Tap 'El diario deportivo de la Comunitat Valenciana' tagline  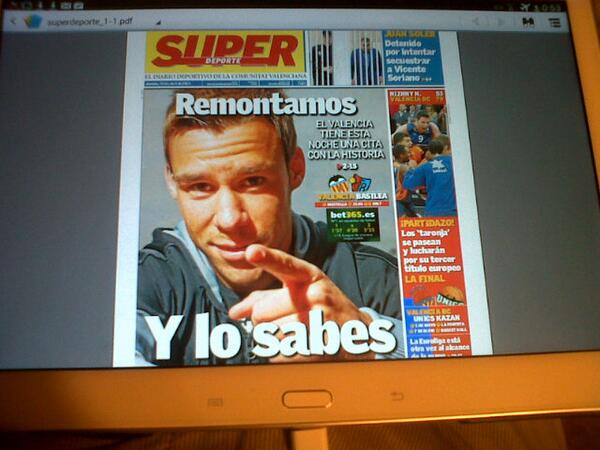226,76
